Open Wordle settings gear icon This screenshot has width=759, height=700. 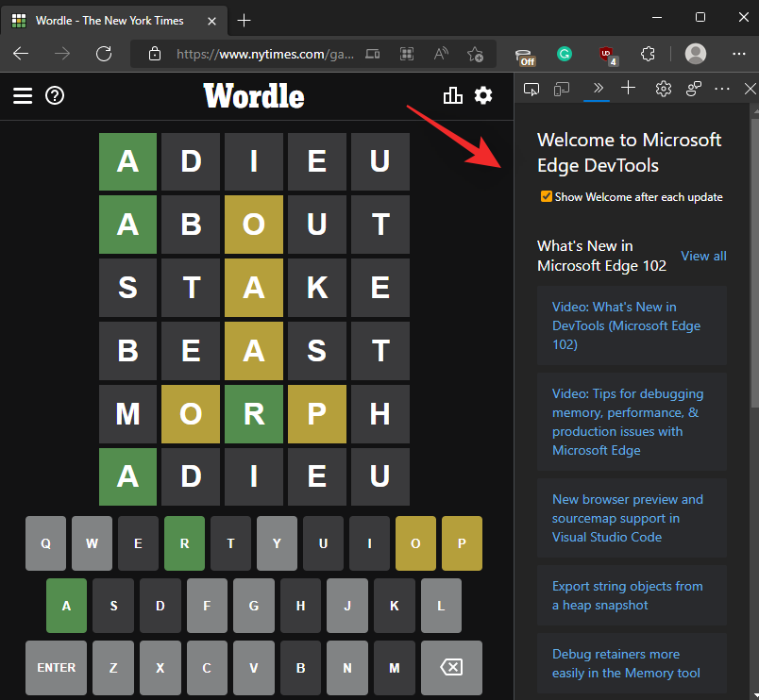coord(483,95)
